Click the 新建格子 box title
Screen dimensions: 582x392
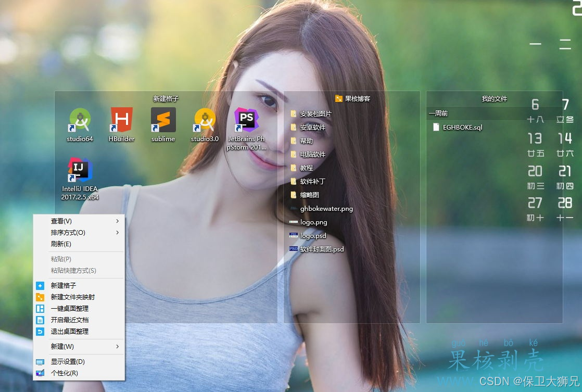click(x=166, y=98)
